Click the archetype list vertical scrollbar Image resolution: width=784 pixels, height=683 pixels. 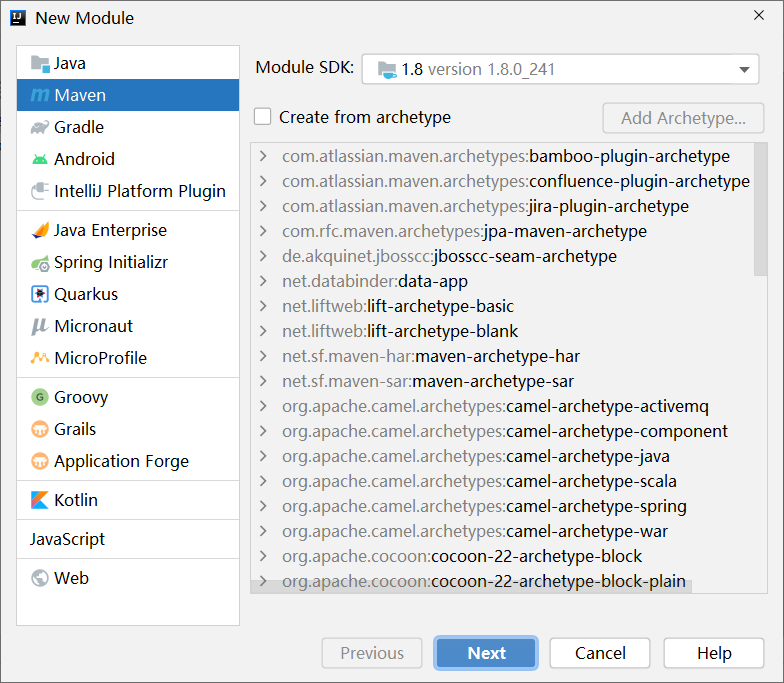pyautogui.click(x=760, y=210)
